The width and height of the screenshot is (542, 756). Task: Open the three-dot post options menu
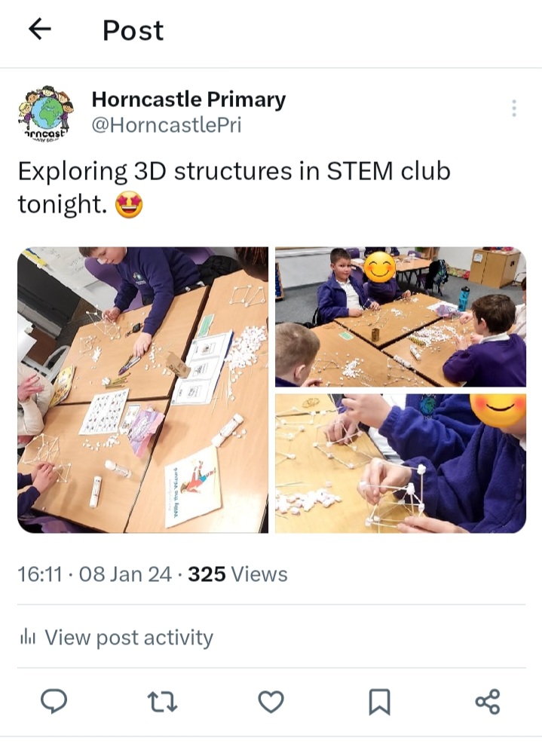click(514, 108)
